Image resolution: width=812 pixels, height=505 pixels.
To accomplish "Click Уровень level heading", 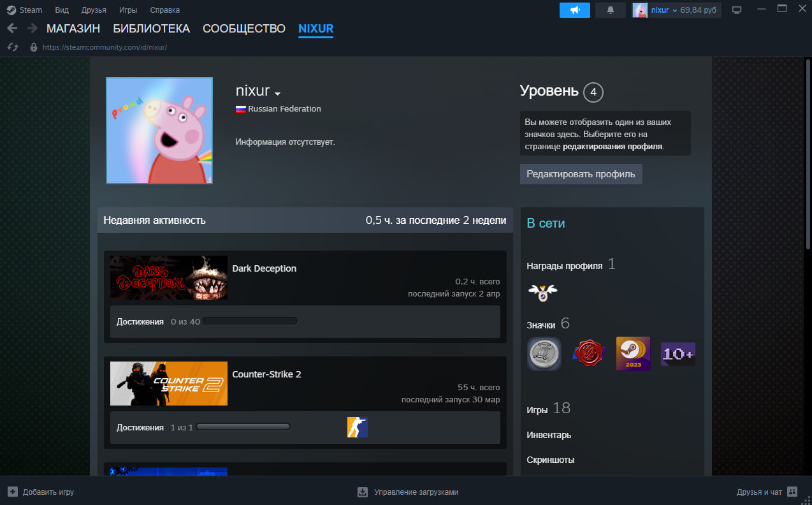I will click(549, 91).
